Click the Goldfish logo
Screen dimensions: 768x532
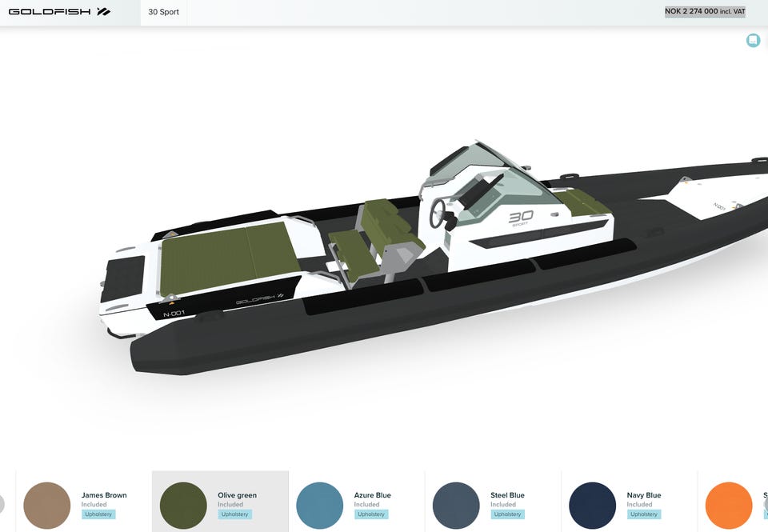click(60, 12)
